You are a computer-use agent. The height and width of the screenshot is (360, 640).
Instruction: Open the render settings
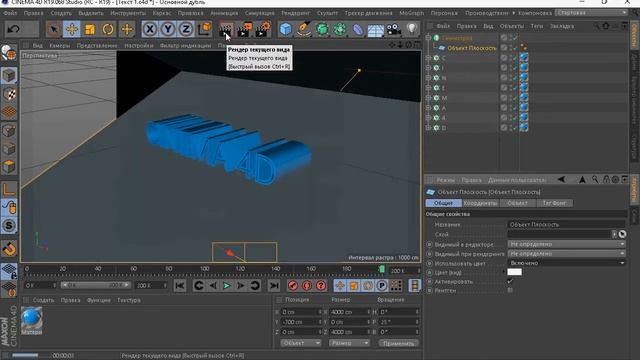tap(262, 29)
